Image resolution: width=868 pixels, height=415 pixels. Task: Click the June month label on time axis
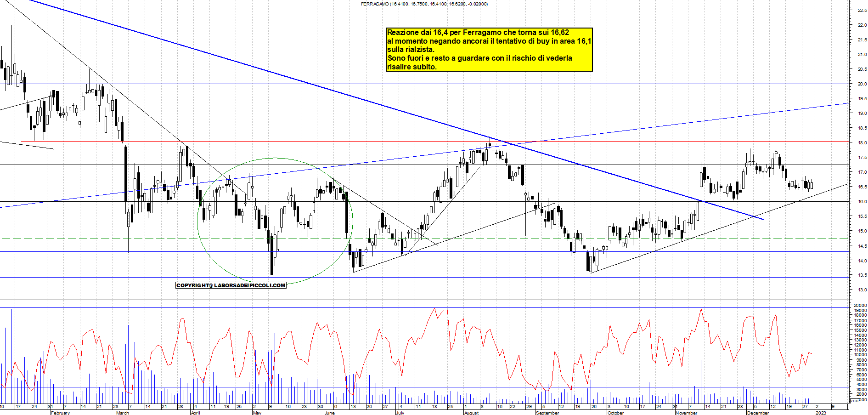point(329,413)
